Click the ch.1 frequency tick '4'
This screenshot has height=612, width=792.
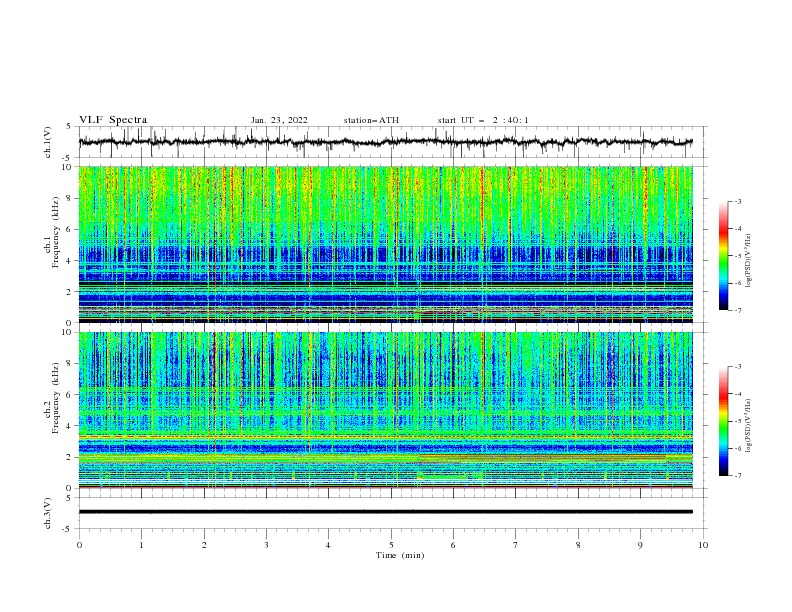71,261
